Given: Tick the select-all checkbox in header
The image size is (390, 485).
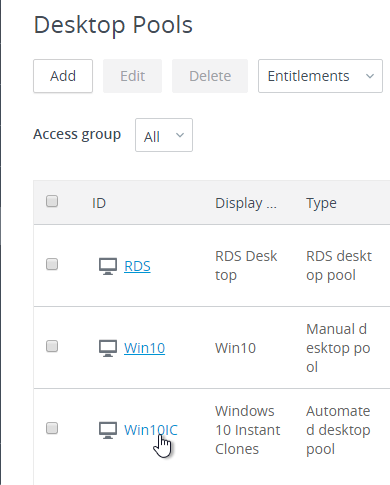Looking at the screenshot, I should click(52, 201).
